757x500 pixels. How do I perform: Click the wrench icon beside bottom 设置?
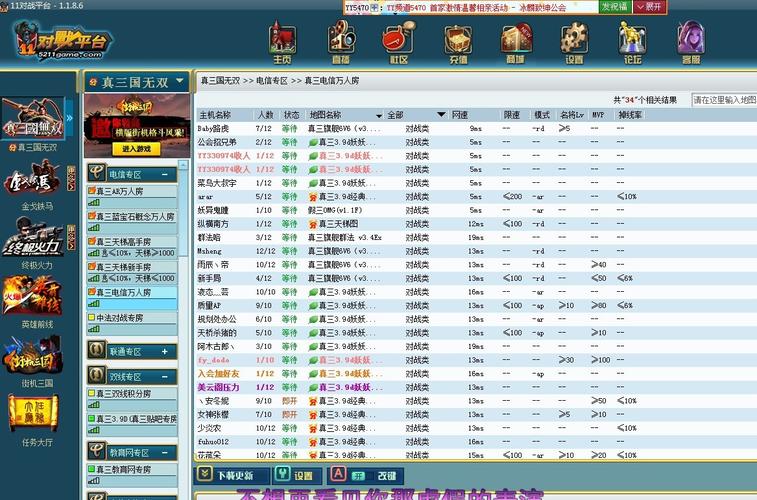click(282, 474)
